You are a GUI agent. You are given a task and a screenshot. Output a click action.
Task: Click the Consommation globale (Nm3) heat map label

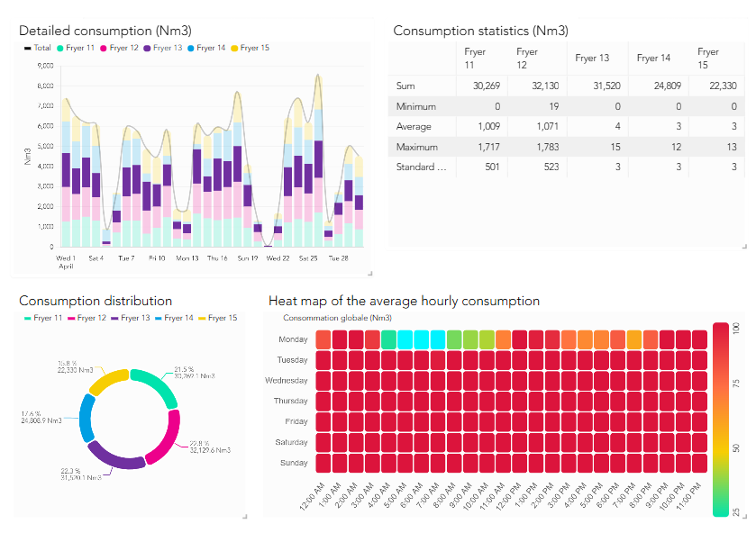pyautogui.click(x=338, y=318)
